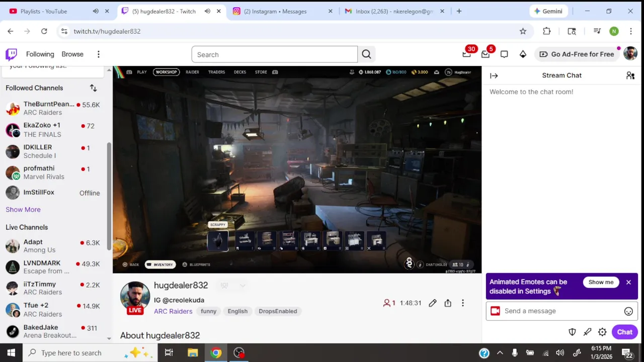Screen dimensions: 644x362
Task: Open the Twitch home logo
Action: pyautogui.click(x=11, y=54)
